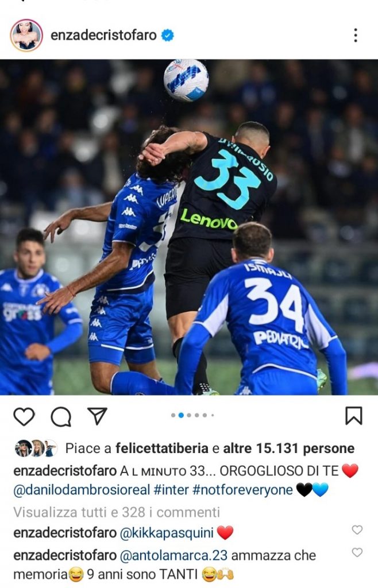
Task: Select the carousel page indicator dots
Action: click(192, 415)
